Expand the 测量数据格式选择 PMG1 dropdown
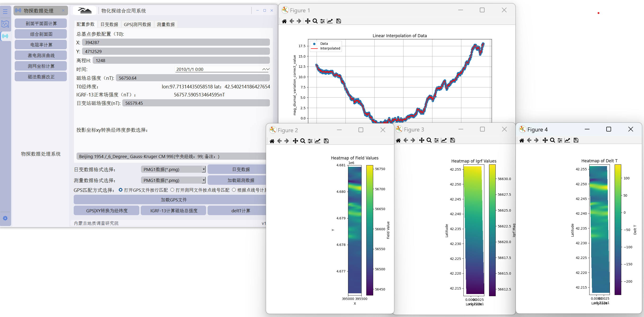 click(x=204, y=180)
